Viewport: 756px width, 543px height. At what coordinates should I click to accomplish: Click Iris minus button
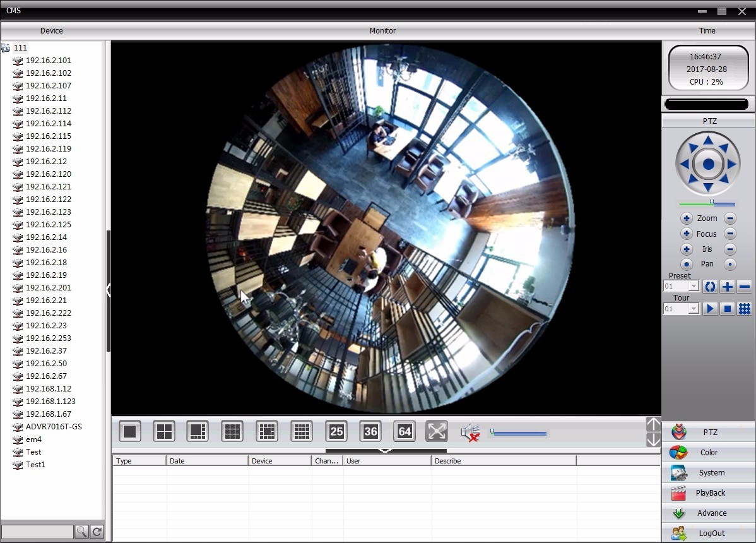[x=730, y=249]
